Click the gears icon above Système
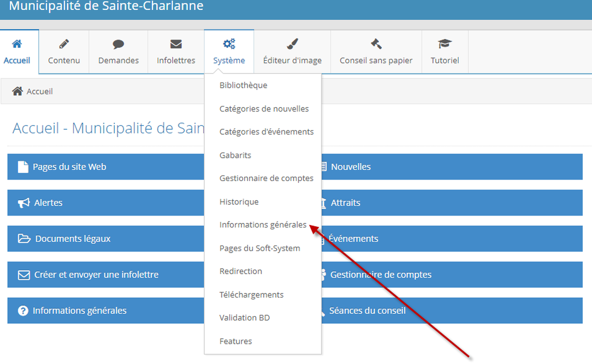The height and width of the screenshot is (364, 592). point(229,44)
